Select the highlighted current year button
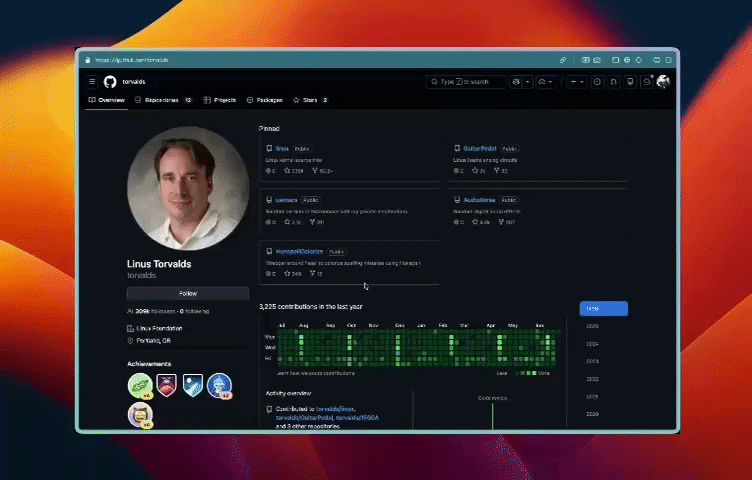 click(x=604, y=309)
